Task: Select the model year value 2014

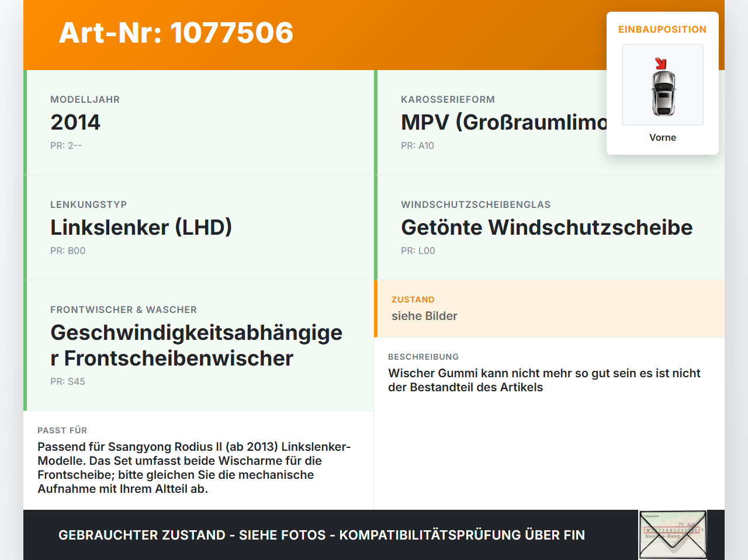Action: tap(75, 122)
